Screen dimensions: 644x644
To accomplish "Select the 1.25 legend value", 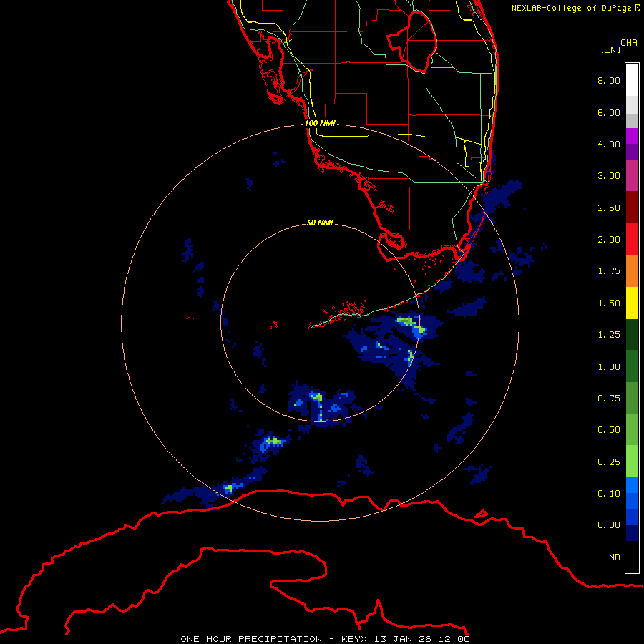I will coord(609,335).
